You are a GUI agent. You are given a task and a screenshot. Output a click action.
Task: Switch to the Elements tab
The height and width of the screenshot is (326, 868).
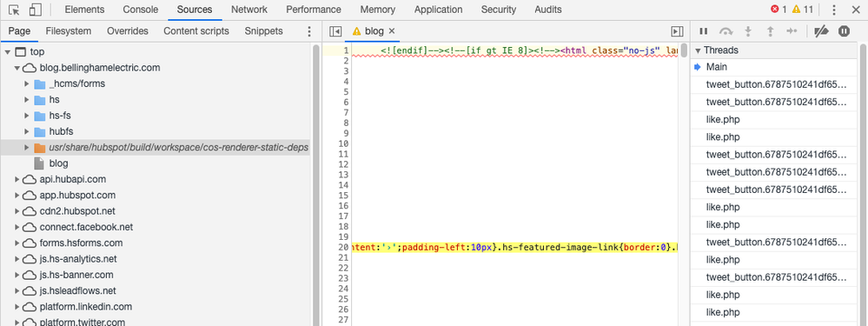point(84,10)
